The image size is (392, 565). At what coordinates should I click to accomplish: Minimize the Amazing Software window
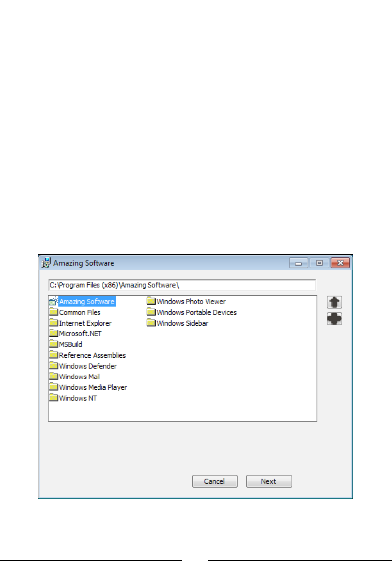298,263
